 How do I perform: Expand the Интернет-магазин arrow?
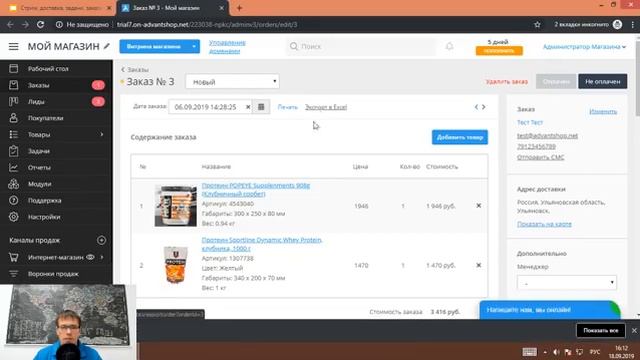click(102, 257)
